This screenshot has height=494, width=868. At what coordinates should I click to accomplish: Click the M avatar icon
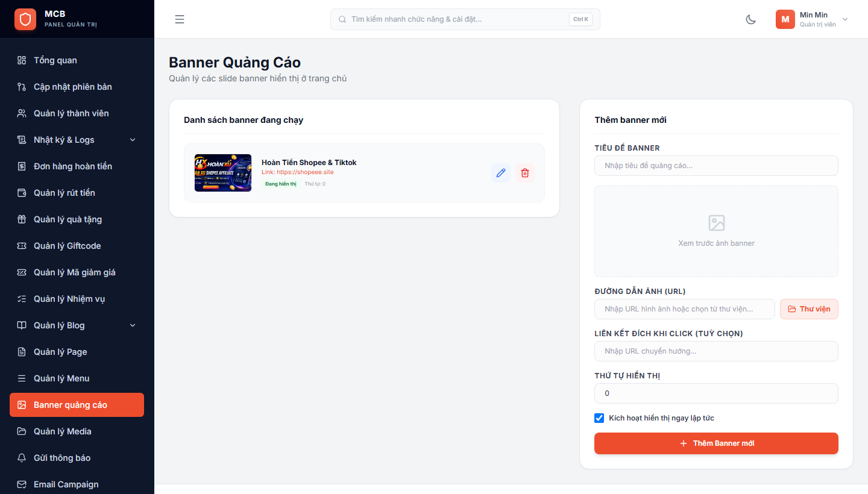pyautogui.click(x=785, y=19)
